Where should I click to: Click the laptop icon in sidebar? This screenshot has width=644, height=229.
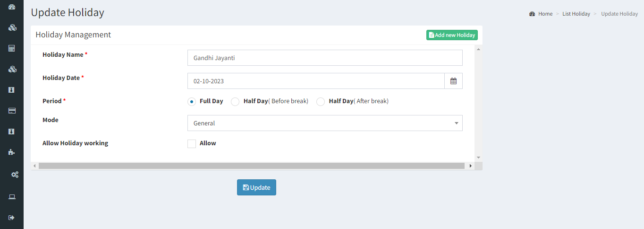pyautogui.click(x=12, y=196)
